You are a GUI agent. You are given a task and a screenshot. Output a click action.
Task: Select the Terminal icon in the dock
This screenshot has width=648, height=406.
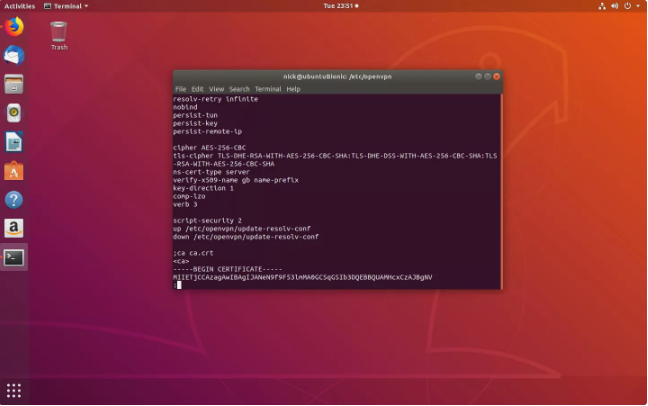(x=14, y=258)
